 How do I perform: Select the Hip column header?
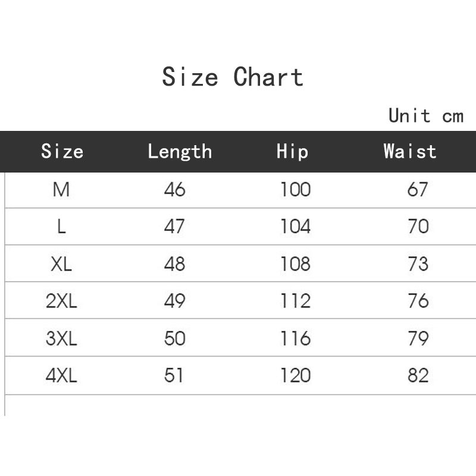[293, 151]
